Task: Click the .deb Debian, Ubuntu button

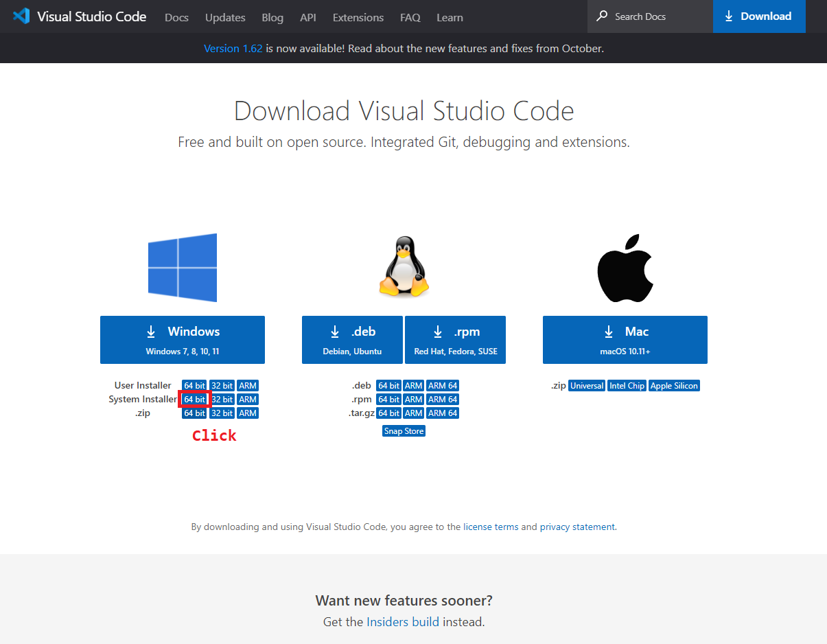Action: click(353, 340)
